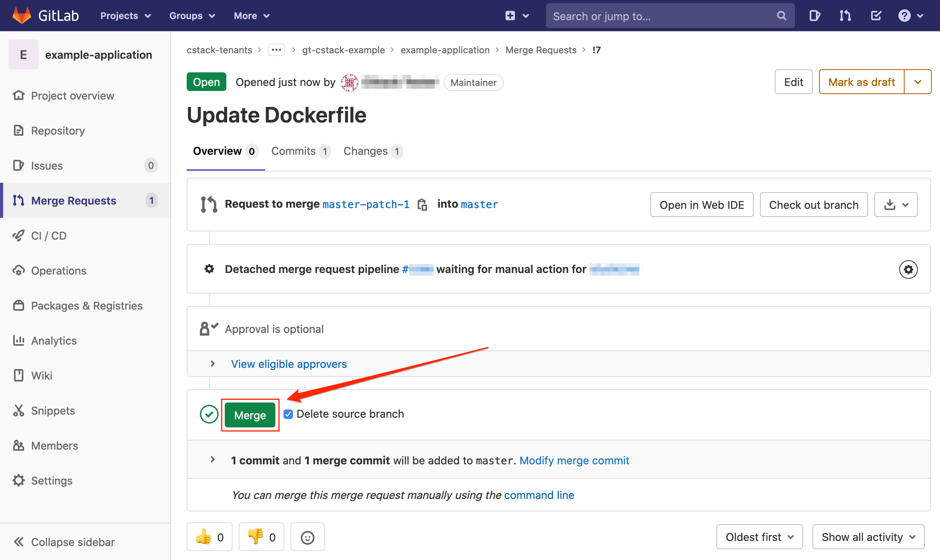Open the To-Do List icon
This screenshot has height=560, width=940.
click(x=876, y=16)
